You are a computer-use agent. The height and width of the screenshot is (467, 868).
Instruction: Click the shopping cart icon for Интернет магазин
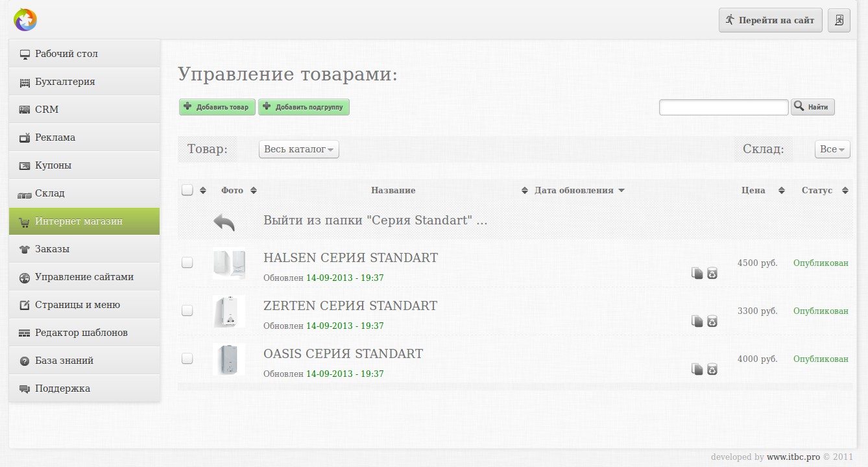(x=25, y=222)
